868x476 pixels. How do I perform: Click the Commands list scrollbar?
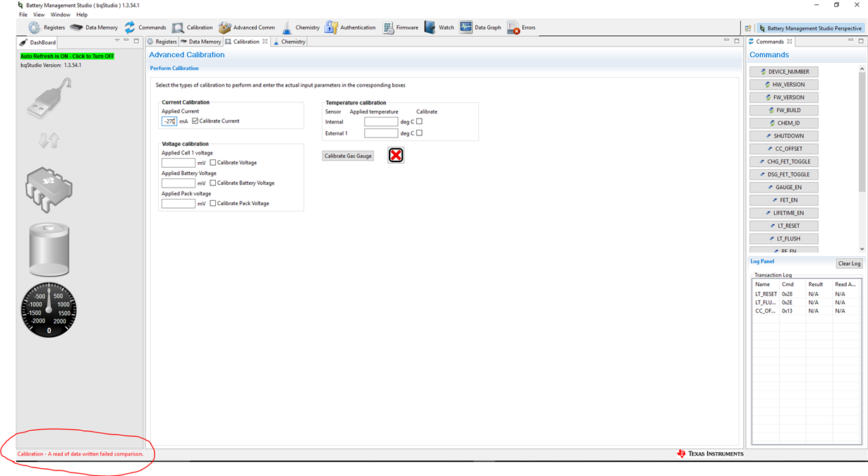pyautogui.click(x=862, y=131)
